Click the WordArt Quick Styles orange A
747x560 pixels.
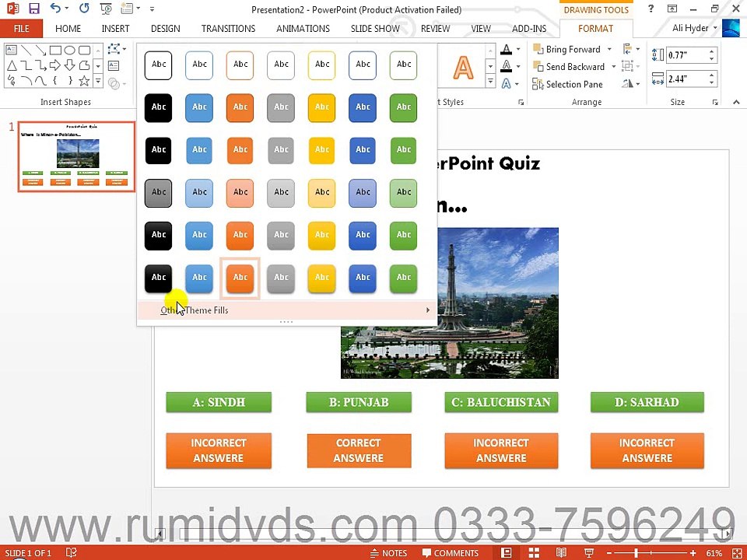point(463,67)
